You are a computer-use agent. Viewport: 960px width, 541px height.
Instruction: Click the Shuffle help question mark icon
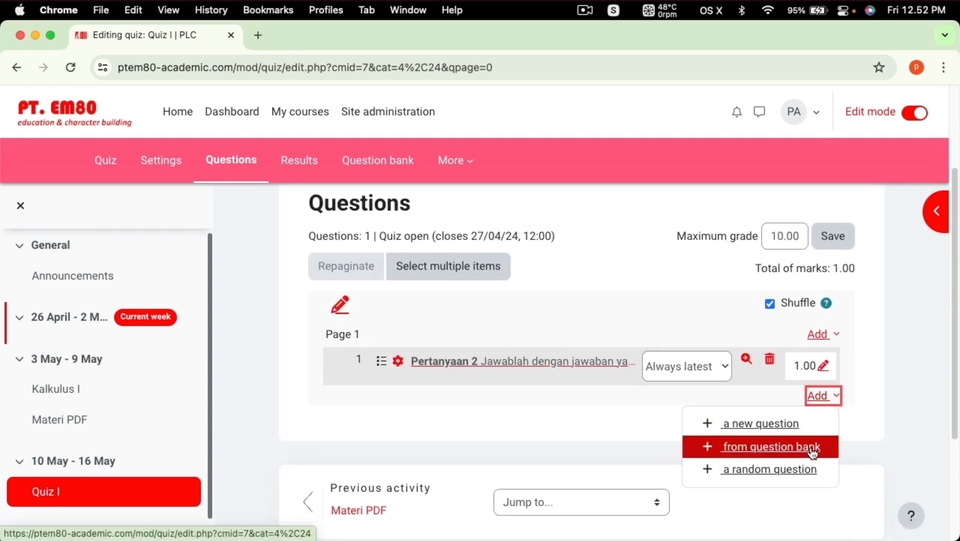point(826,303)
